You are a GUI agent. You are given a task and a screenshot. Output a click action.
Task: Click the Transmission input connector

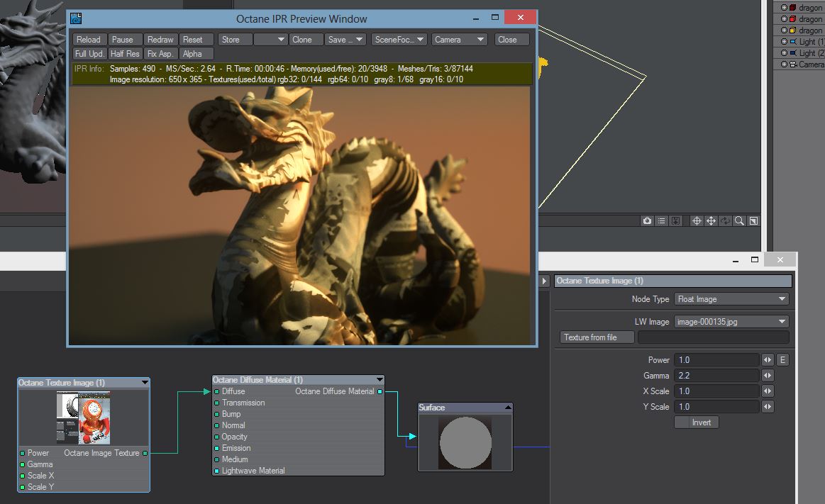pos(217,403)
